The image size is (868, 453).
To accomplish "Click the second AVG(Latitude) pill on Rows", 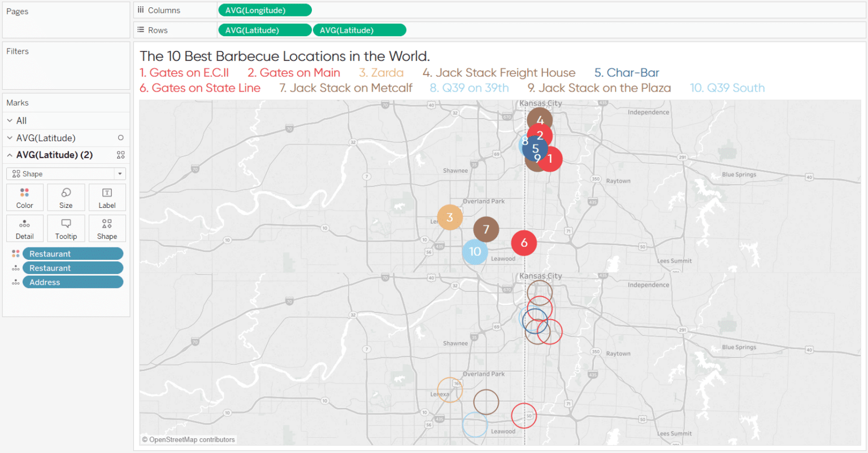I will [359, 29].
